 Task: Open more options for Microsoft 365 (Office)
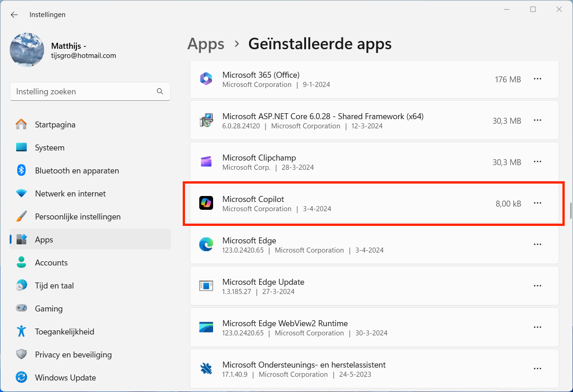point(537,79)
